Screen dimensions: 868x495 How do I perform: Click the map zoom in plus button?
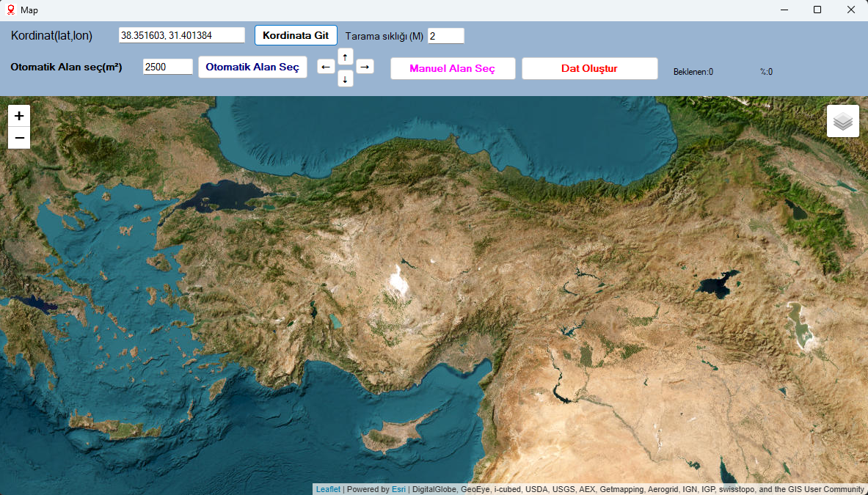click(19, 116)
